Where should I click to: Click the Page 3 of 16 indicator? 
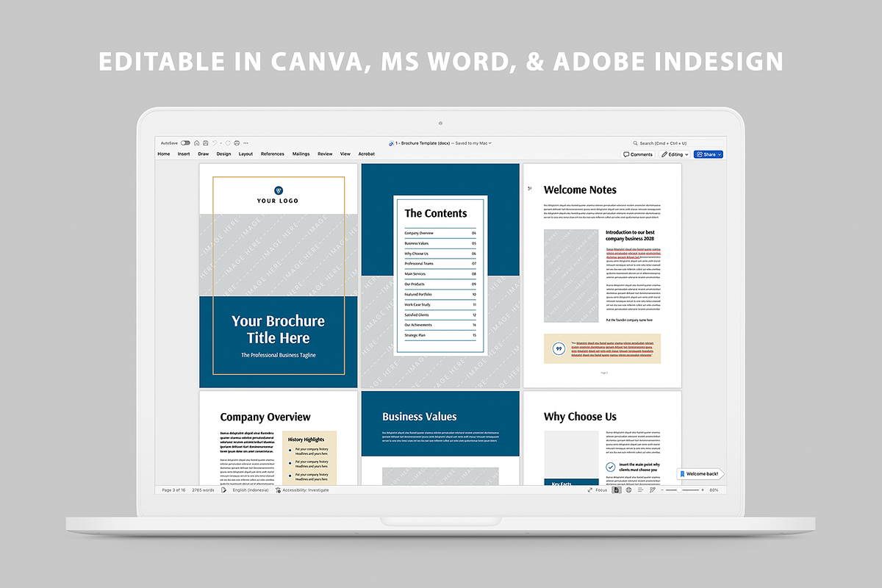pyautogui.click(x=173, y=490)
